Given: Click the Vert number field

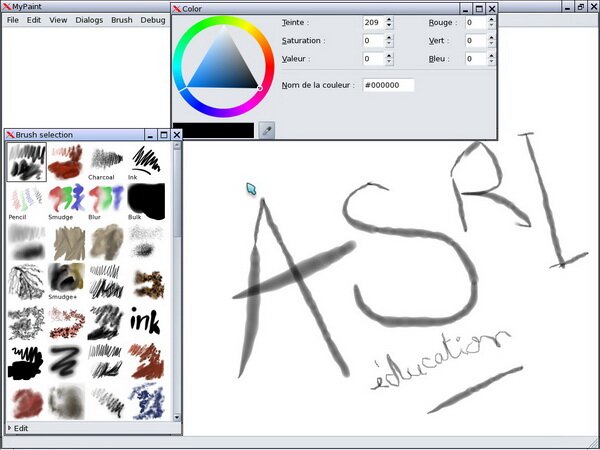Looking at the screenshot, I should (476, 41).
